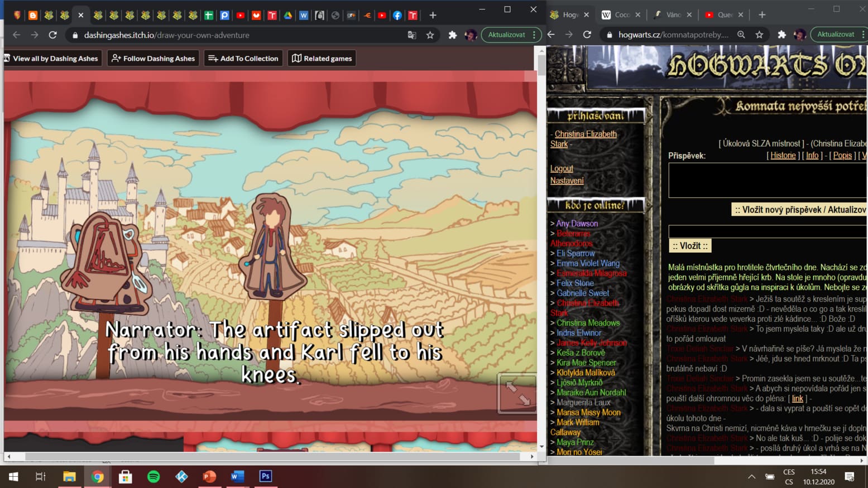Click the itch.io address bar URL
The width and height of the screenshot is (868, 488).
[166, 35]
